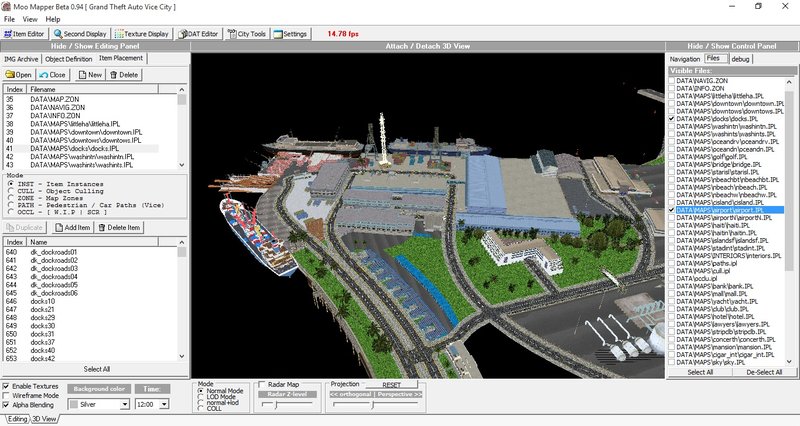This screenshot has width=800, height=426.
Task: Open the View menu
Action: 30,19
